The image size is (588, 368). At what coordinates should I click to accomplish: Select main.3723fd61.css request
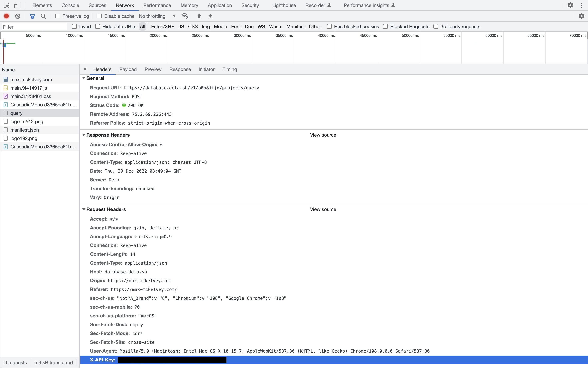click(x=40, y=96)
